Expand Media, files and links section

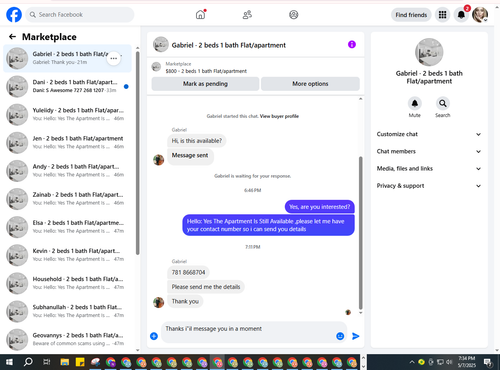(429, 168)
